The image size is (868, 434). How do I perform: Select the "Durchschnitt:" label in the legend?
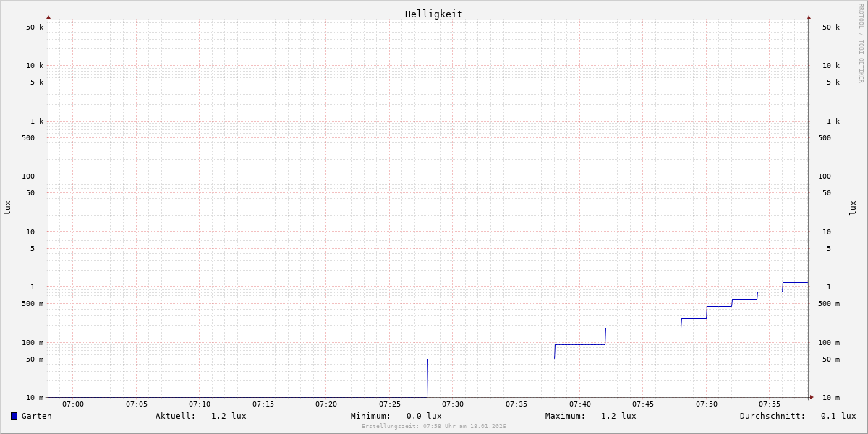773,416
